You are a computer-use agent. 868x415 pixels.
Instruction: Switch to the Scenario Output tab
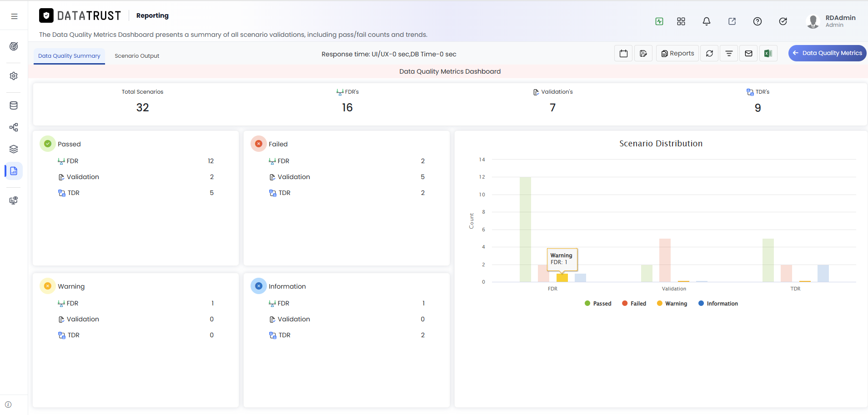(x=137, y=56)
